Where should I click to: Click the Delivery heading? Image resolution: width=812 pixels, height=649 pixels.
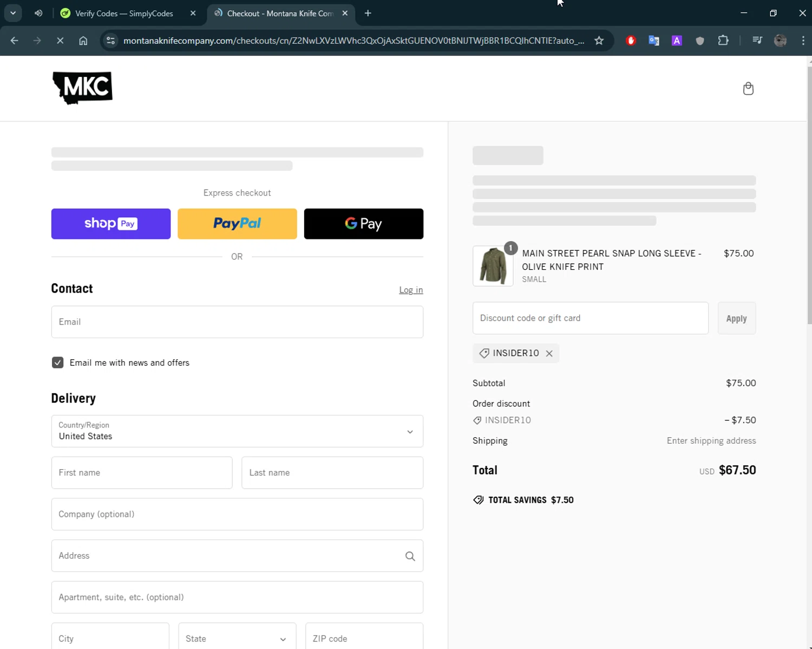pyautogui.click(x=74, y=398)
